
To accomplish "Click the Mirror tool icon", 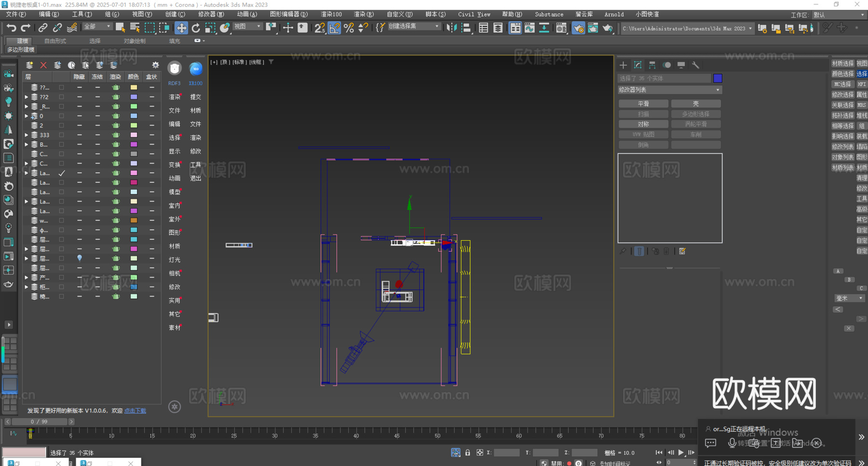I will [x=451, y=28].
